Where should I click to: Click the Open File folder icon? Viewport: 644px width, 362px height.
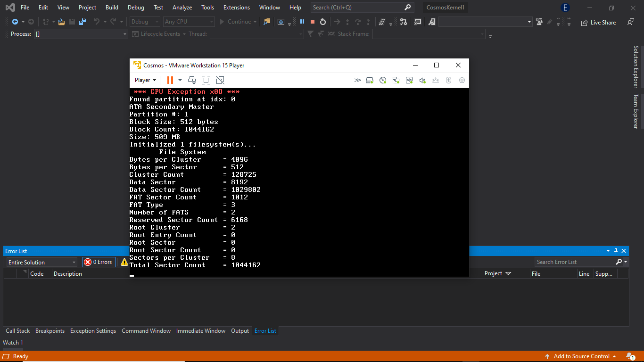tap(61, 22)
